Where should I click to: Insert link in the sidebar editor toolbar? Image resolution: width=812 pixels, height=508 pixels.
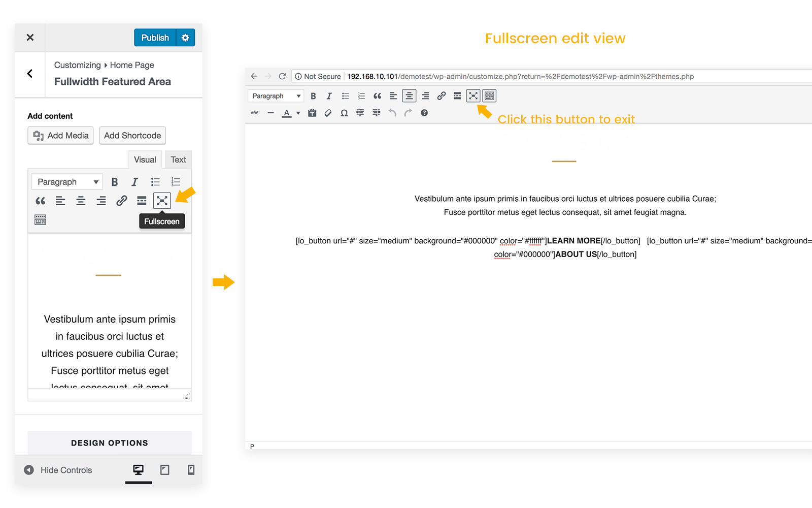tap(121, 201)
